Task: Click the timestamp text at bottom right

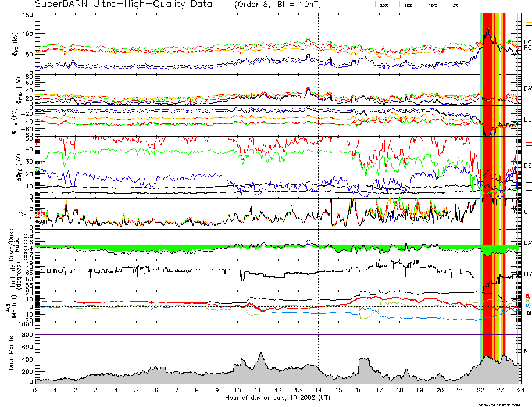Action: (503, 404)
